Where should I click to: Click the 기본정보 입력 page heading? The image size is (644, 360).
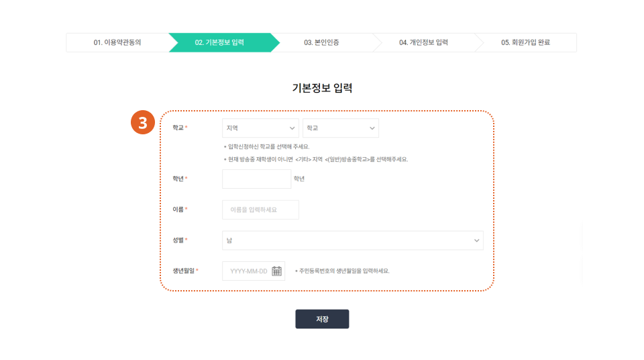[322, 88]
